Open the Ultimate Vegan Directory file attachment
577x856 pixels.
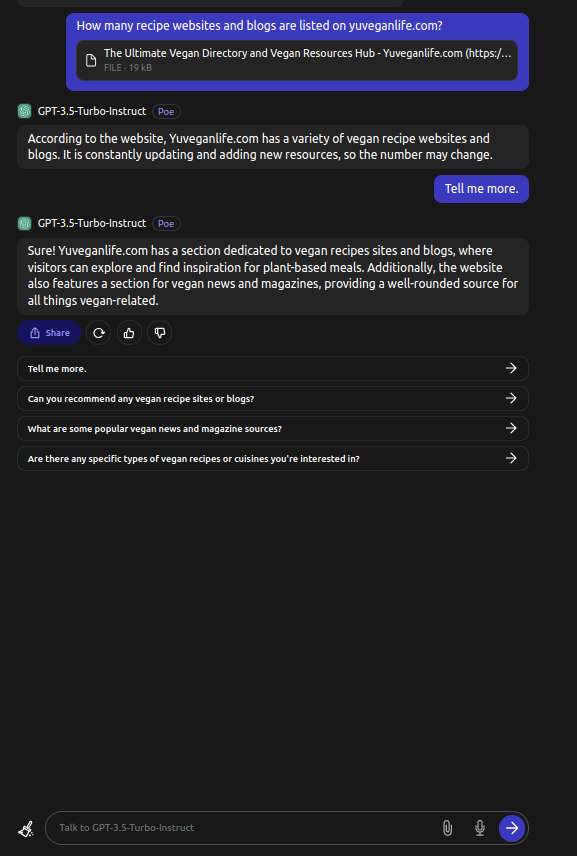297,60
